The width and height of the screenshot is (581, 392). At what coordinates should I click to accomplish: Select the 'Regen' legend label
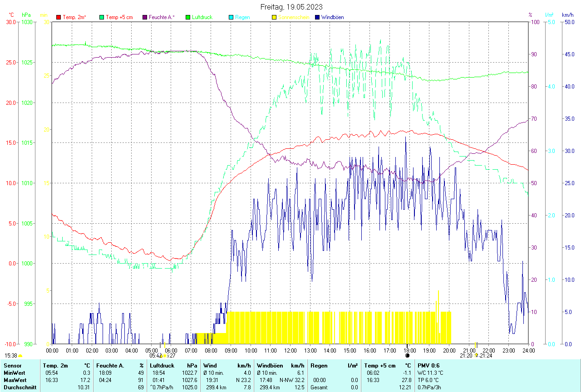[x=242, y=17]
